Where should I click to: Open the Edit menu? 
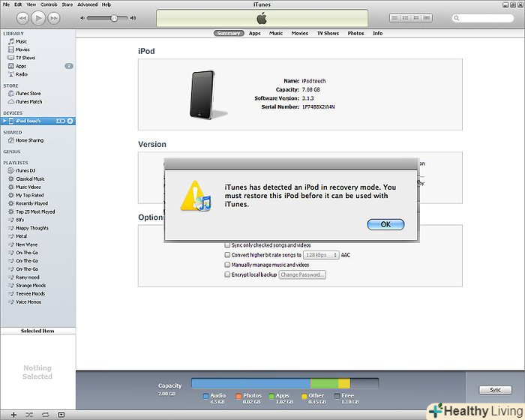18,4
